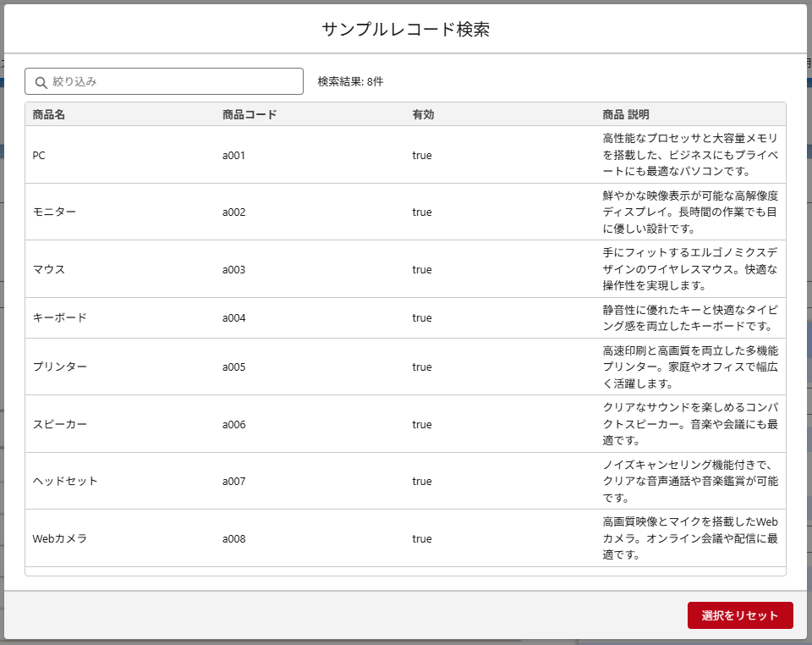Select the プリンター product name
Viewport: 812px width, 645px height.
[59, 367]
